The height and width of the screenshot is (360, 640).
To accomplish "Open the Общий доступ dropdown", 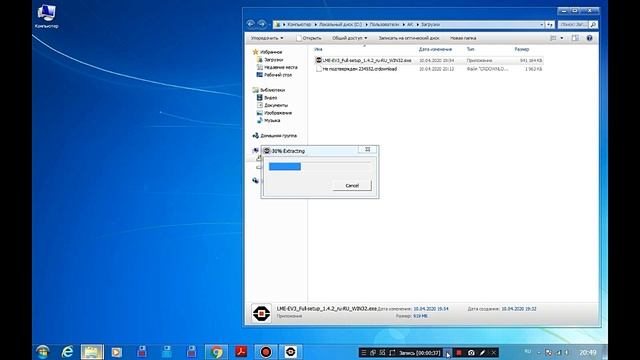I will pyautogui.click(x=349, y=38).
